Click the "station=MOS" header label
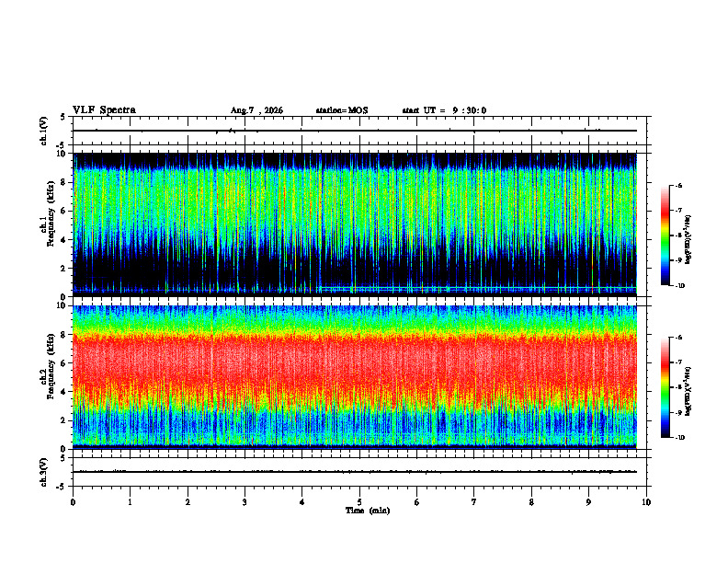Screen dimensions: 728x563 coord(342,110)
